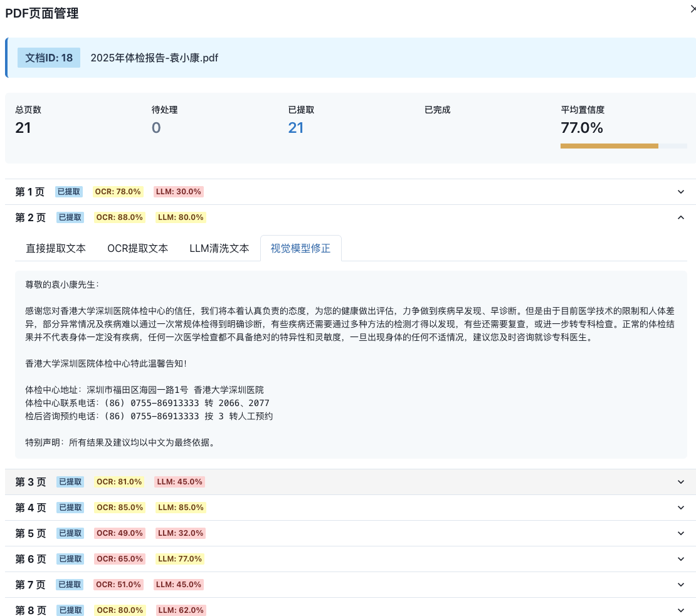Click the LLM: 30.0% badge on page 1

[x=179, y=192]
